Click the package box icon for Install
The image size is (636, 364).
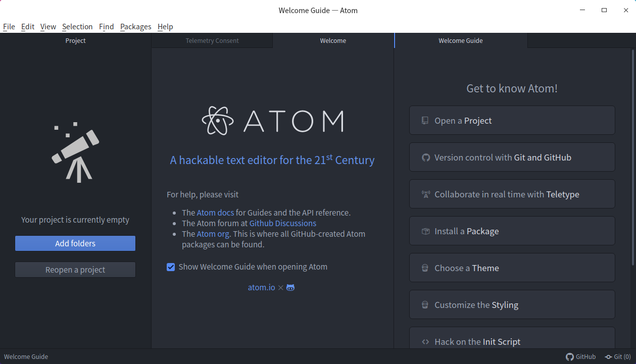coord(425,231)
